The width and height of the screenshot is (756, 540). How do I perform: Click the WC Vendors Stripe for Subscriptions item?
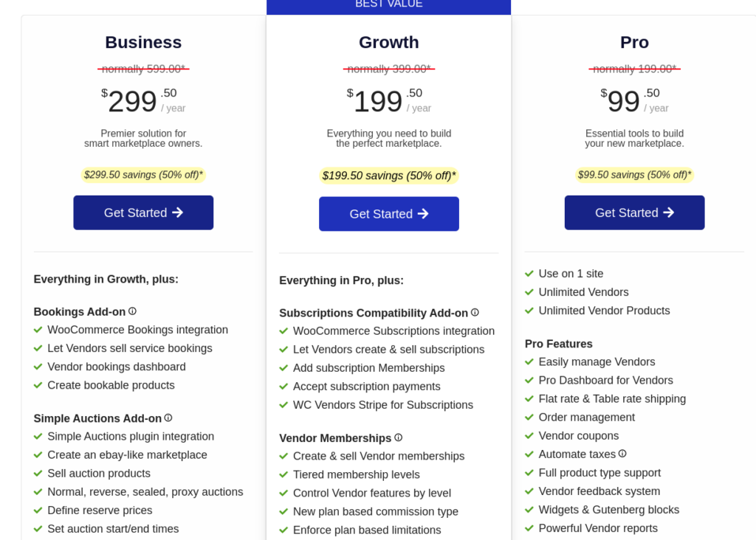click(382, 405)
